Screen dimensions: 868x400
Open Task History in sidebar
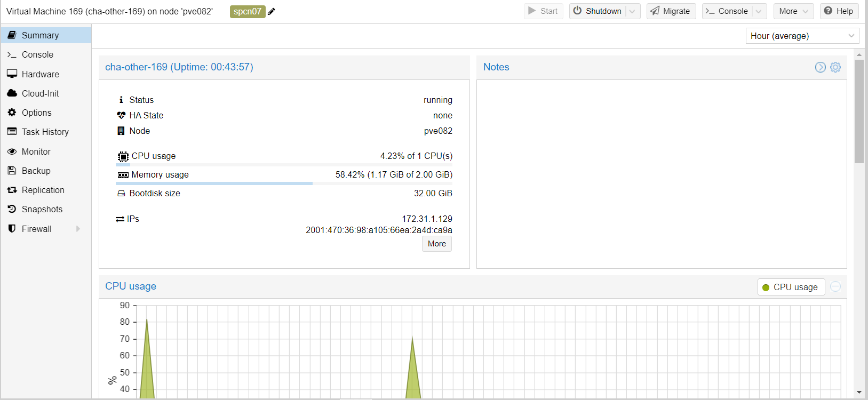pos(46,132)
